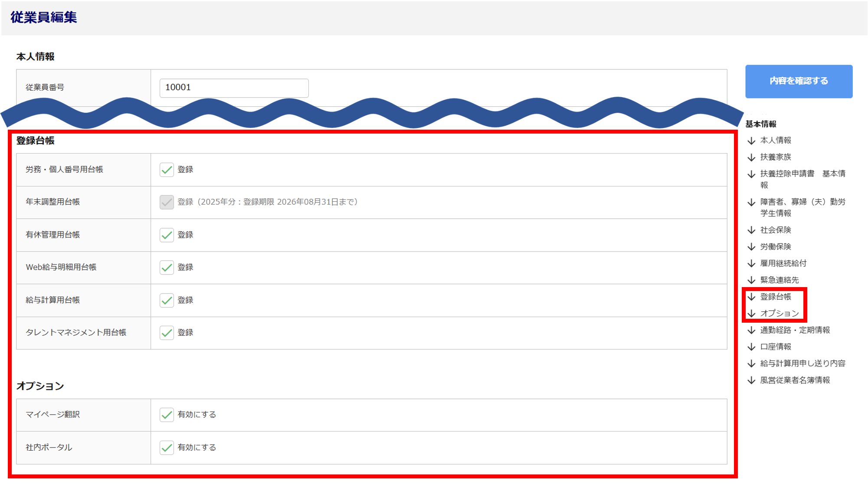The image size is (868, 484).
Task: Click the arrow icon beside 本人情報
Action: 751,141
